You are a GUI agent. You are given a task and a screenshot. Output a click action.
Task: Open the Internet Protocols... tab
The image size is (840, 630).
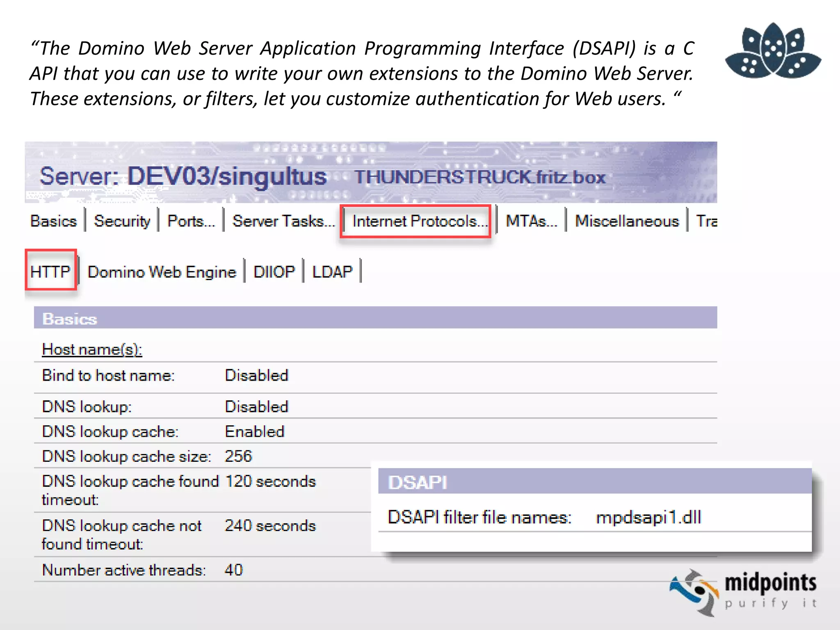pos(419,221)
